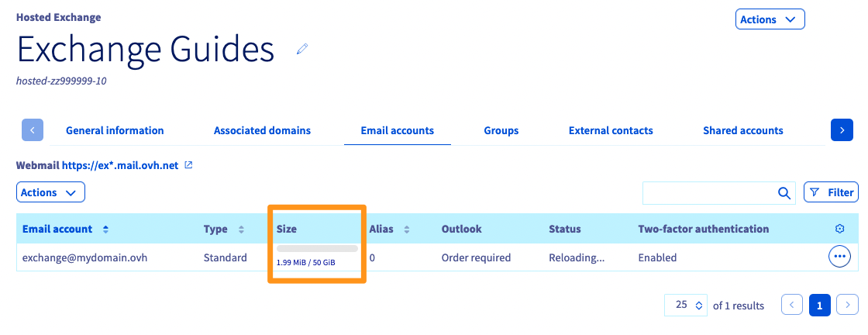Switch to the General information tab
Viewport: 868px width, 335px height.
[115, 130]
